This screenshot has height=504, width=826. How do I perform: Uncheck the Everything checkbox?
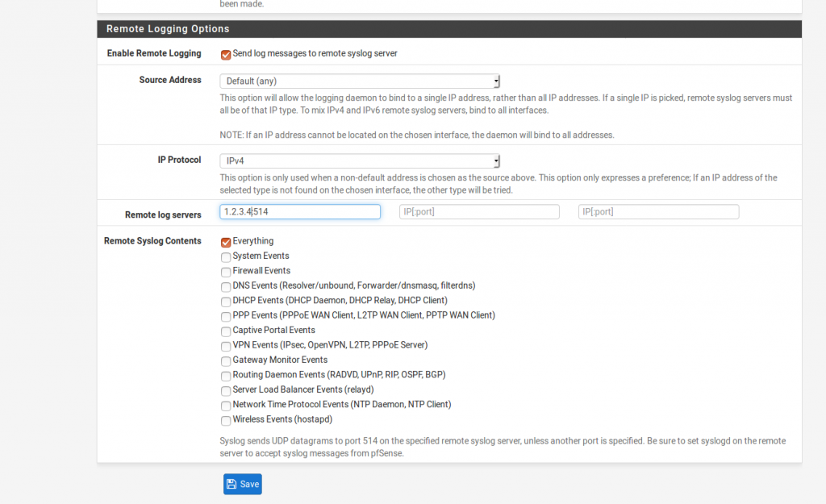tap(226, 242)
